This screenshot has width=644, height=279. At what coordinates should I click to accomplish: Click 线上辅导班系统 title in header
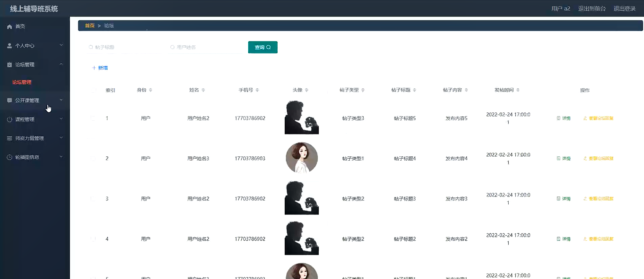click(34, 9)
